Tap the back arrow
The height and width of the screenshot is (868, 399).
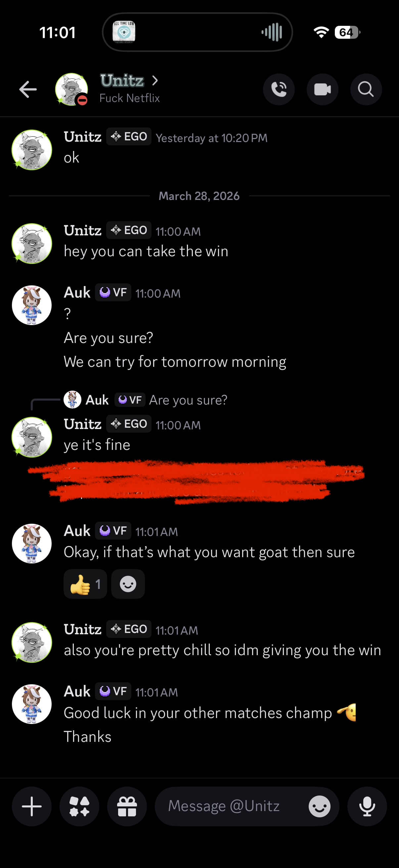click(x=28, y=89)
